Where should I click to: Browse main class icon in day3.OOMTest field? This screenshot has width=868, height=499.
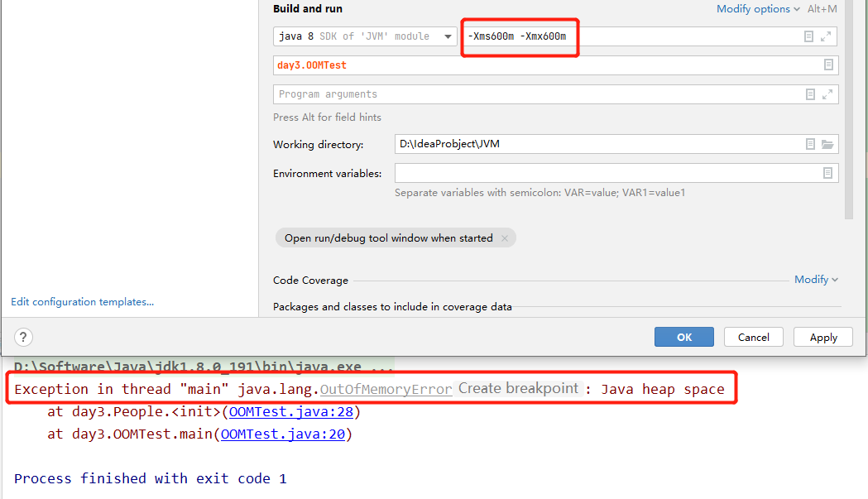[x=829, y=65]
